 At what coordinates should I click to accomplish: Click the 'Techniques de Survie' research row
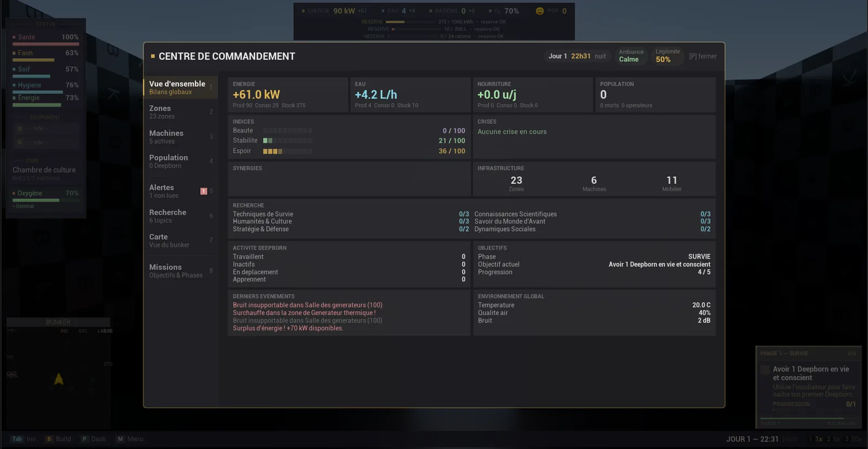[x=350, y=214]
